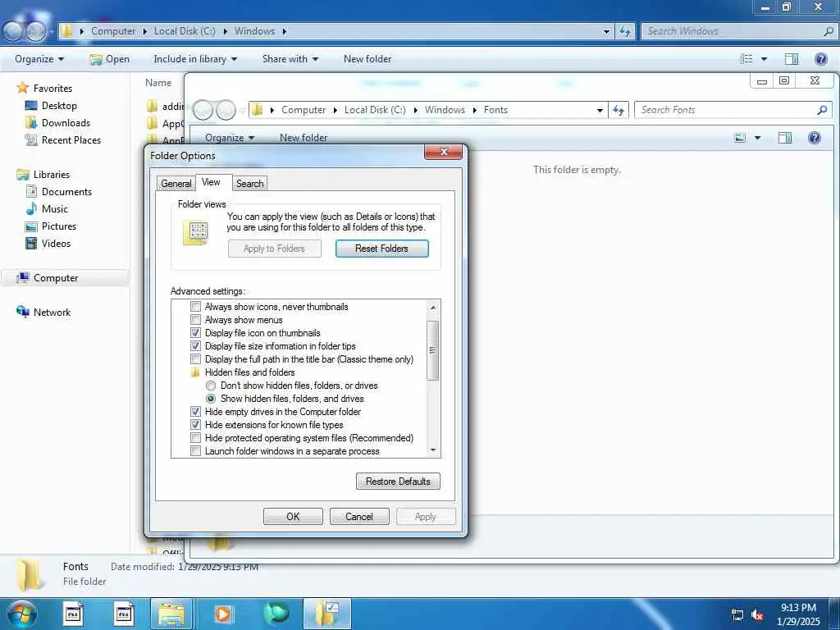Click the Help icon in Fonts window toolbar
Viewport: 840px width, 630px height.
click(x=815, y=138)
